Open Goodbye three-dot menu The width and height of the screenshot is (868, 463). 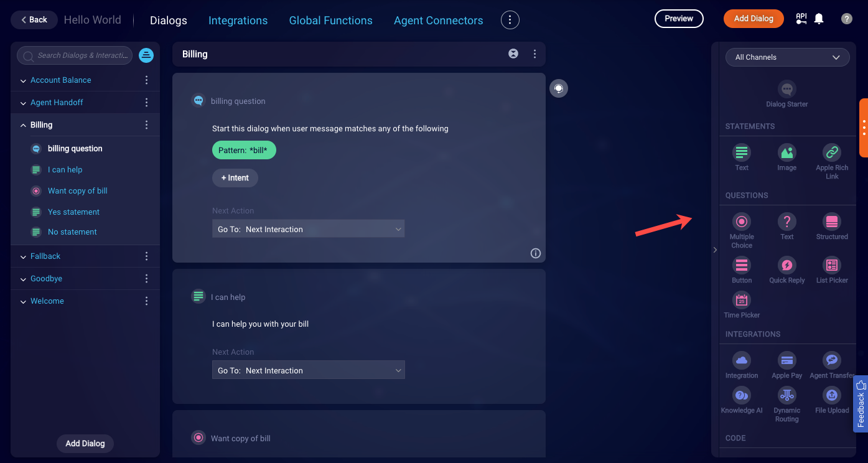point(147,279)
